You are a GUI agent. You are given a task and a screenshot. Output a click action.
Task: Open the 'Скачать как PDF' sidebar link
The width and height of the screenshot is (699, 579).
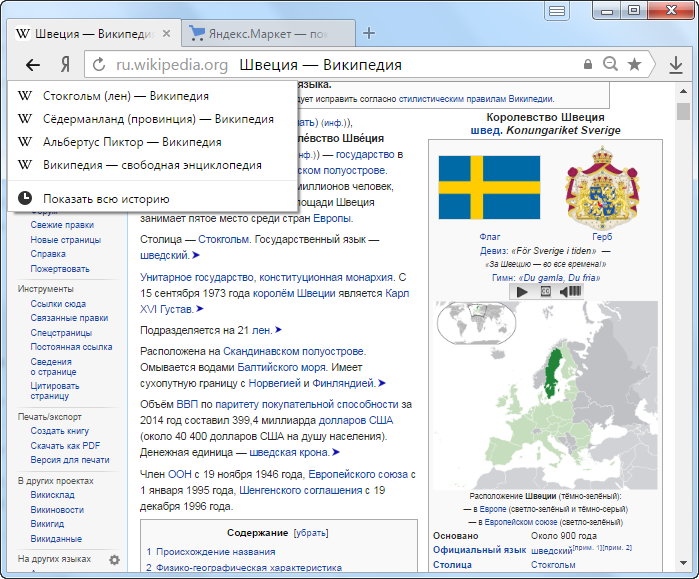[x=65, y=445]
